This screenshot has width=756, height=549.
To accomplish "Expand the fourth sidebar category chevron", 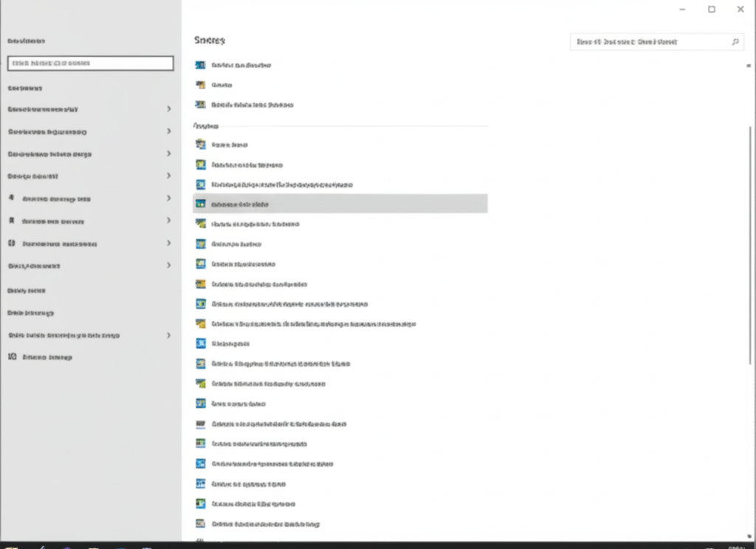I will [x=169, y=176].
